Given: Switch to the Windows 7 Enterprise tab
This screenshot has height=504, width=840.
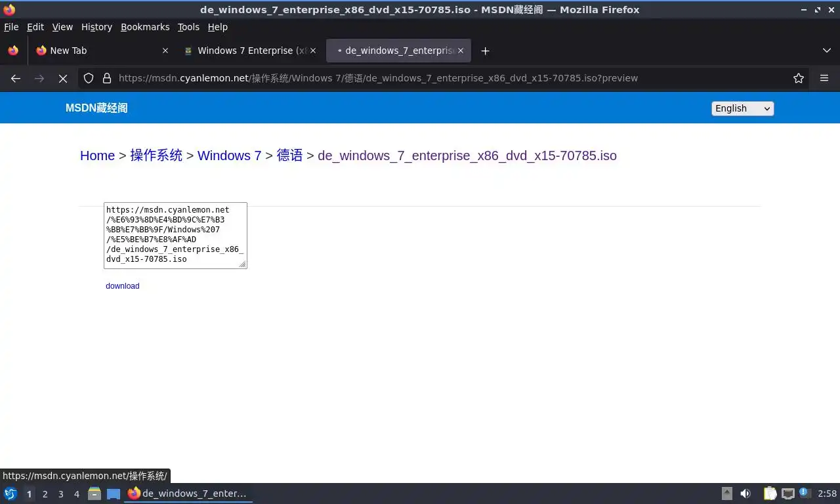Looking at the screenshot, I should pyautogui.click(x=249, y=51).
